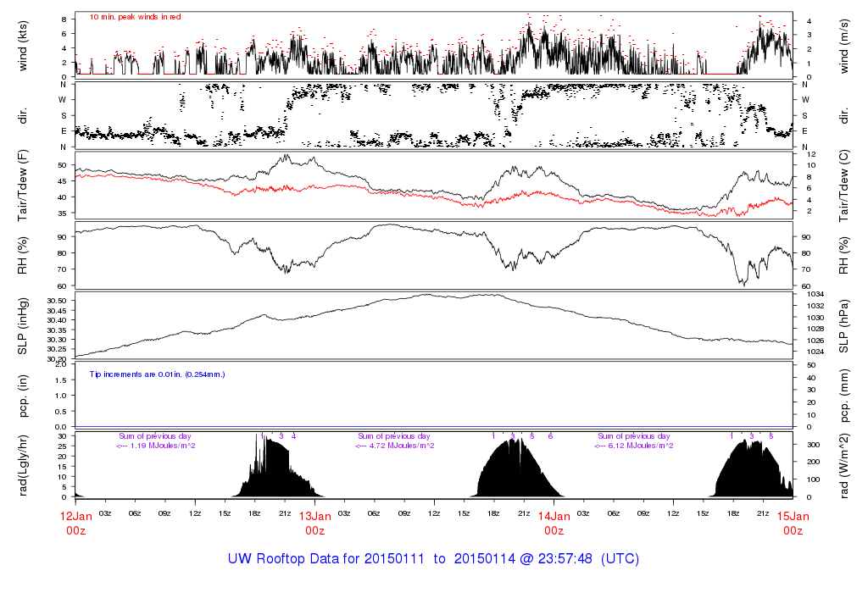Click the 1.19 MJoules/m^2 daily sum text
This screenshot has height=593, width=868.
(x=156, y=446)
